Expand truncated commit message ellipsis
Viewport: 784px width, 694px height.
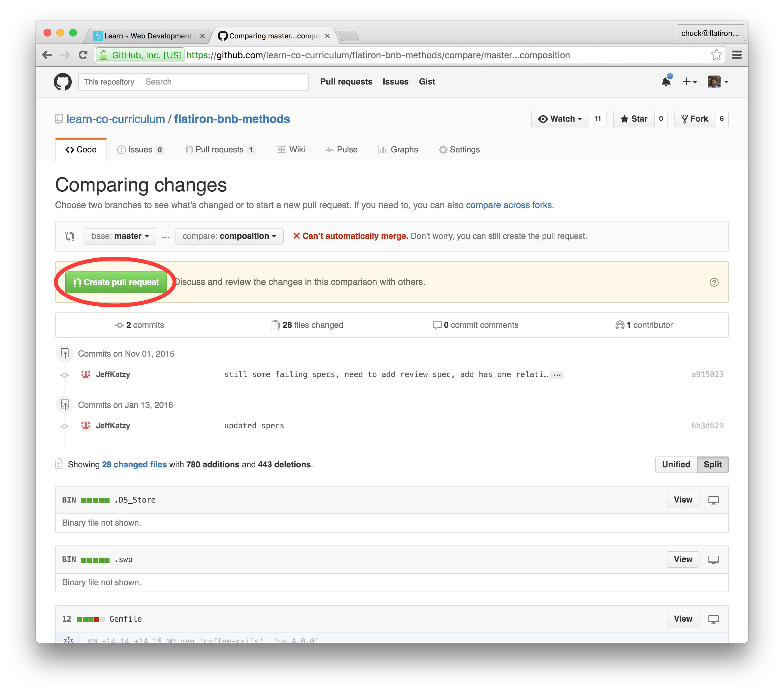557,375
